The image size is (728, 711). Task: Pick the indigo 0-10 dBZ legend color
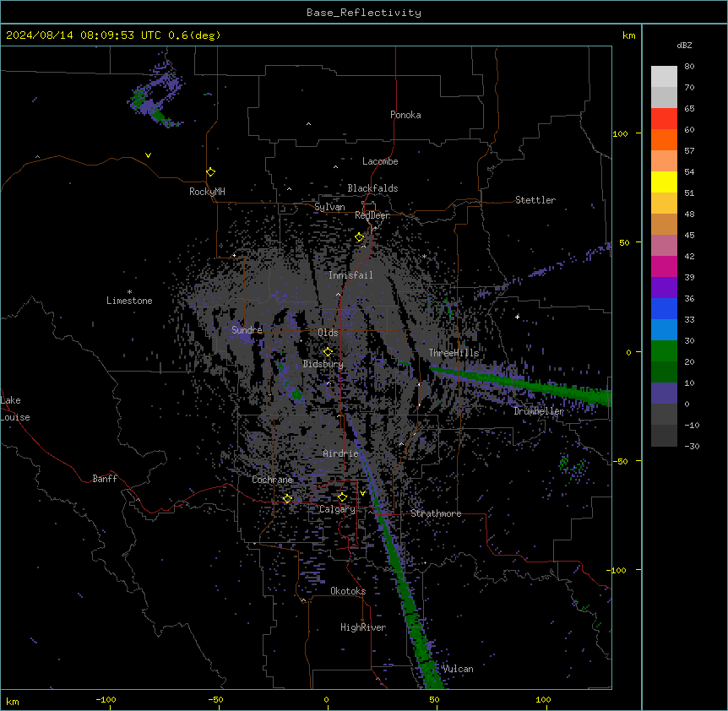coord(664,393)
